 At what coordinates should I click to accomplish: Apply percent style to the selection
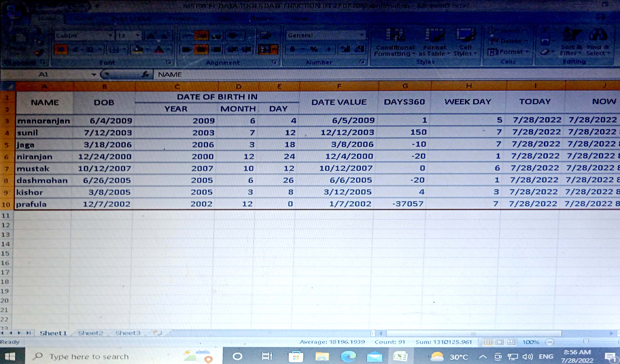314,49
